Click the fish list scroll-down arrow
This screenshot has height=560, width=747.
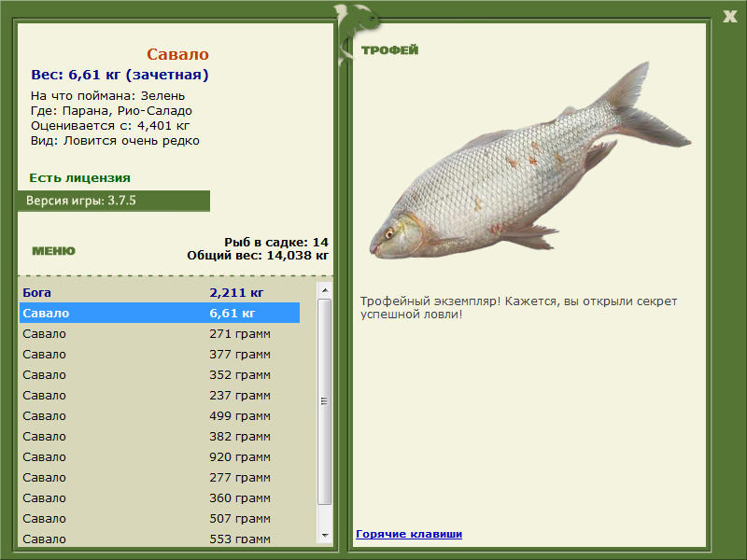tap(325, 535)
